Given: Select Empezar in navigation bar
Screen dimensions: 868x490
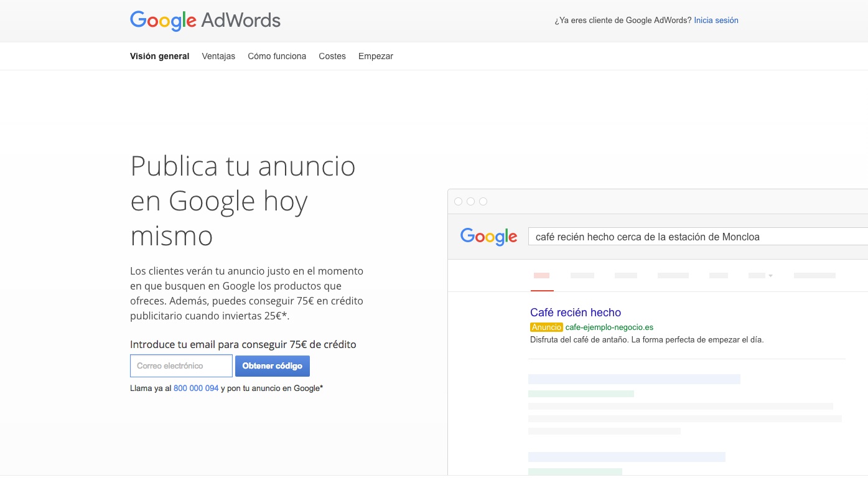Looking at the screenshot, I should click(376, 56).
